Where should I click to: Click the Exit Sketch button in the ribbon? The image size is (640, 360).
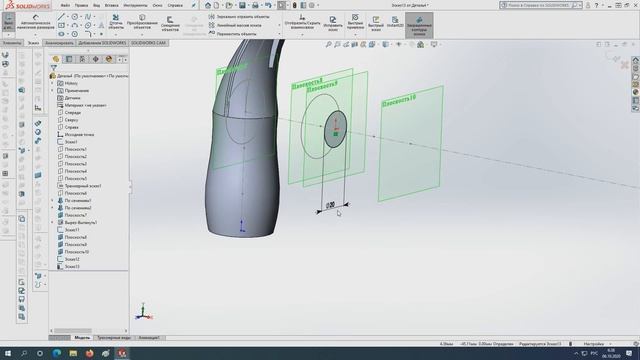click(8, 22)
